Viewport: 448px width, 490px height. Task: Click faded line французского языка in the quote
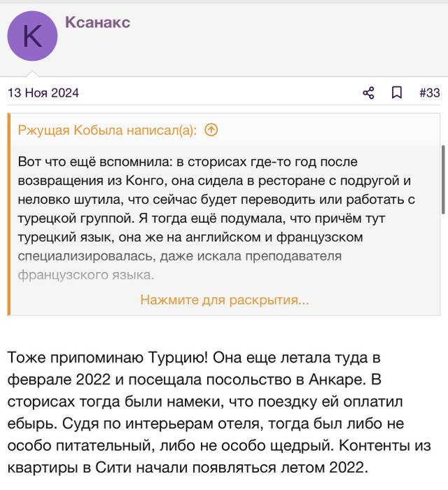tap(86, 275)
